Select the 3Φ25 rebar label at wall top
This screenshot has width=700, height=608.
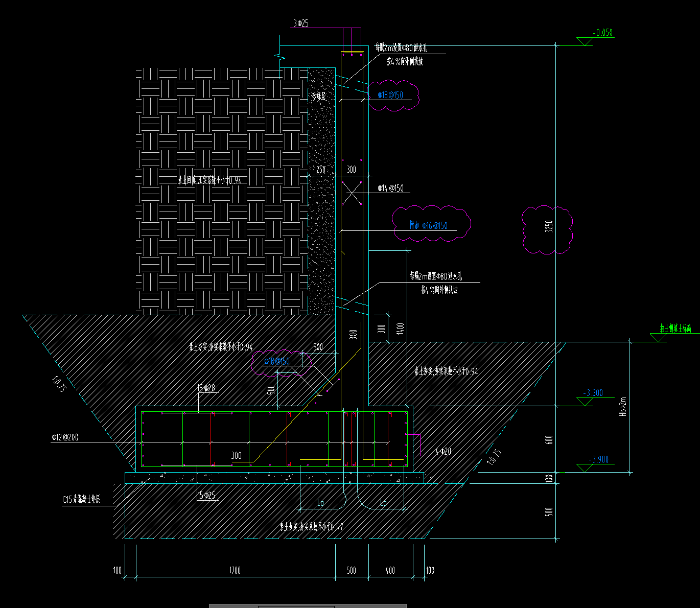tap(301, 24)
